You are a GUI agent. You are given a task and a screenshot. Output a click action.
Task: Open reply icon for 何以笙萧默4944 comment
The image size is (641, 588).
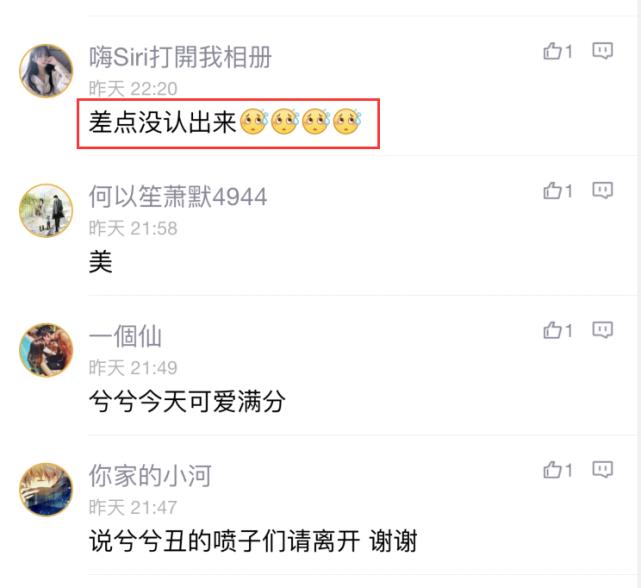(603, 191)
